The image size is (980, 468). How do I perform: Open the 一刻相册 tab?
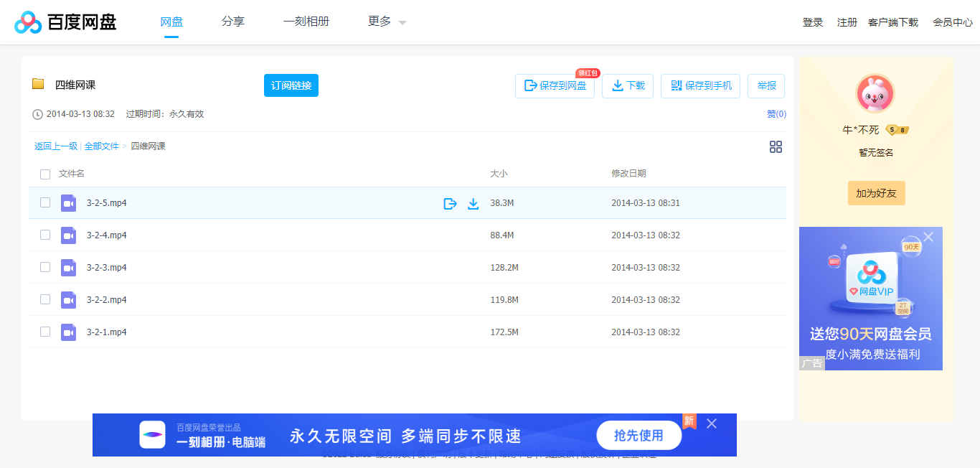(x=306, y=22)
